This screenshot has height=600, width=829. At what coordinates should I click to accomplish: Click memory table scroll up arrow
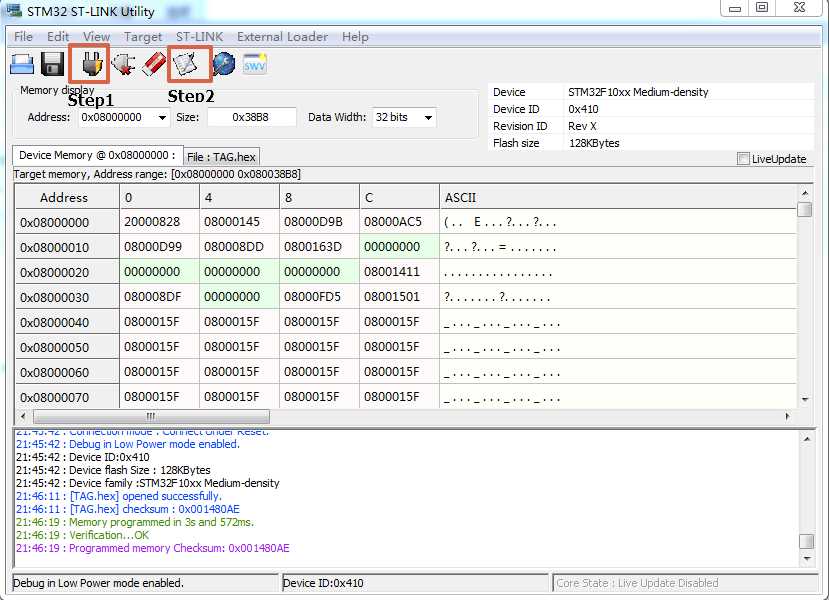pyautogui.click(x=805, y=193)
